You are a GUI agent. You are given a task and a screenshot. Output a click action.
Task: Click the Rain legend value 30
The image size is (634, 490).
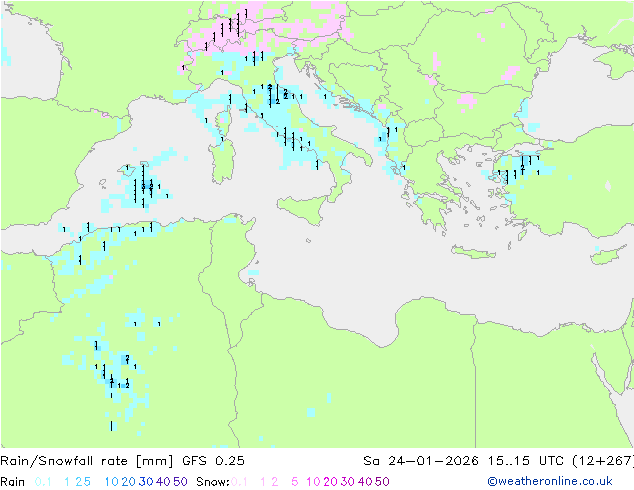[x=146, y=482]
